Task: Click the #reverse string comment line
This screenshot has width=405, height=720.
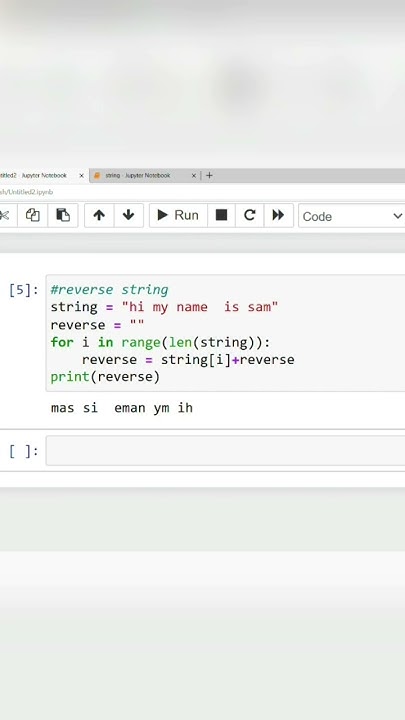Action: click(x=109, y=290)
